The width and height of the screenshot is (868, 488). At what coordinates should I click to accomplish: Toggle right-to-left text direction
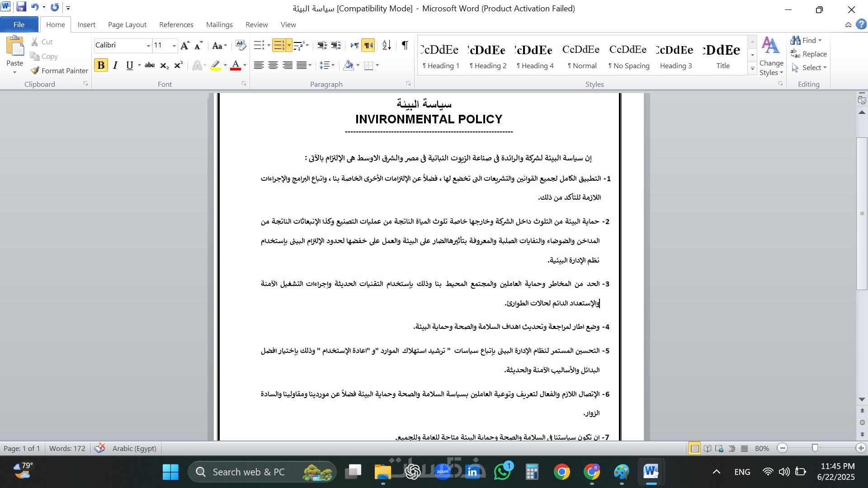pos(368,45)
